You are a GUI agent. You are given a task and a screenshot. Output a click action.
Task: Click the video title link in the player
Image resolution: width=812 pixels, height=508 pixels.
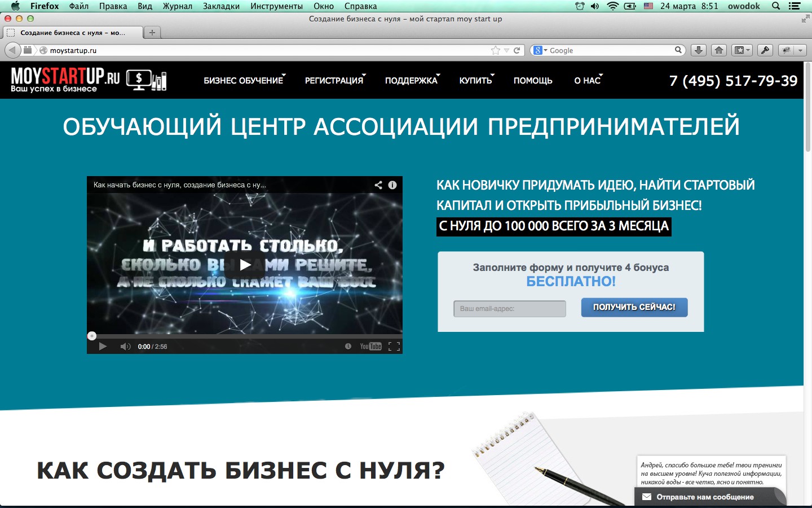180,185
